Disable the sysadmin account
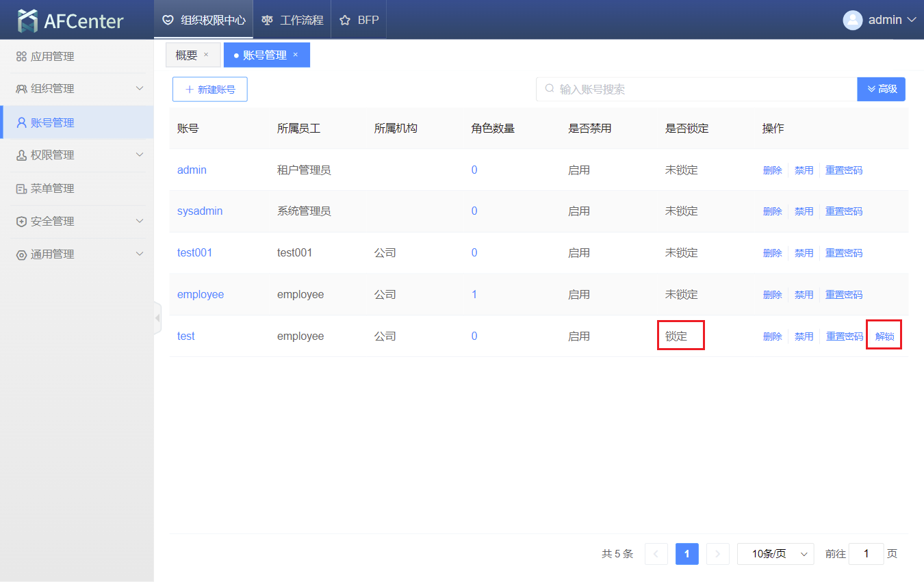The width and height of the screenshot is (924, 582). pos(804,212)
